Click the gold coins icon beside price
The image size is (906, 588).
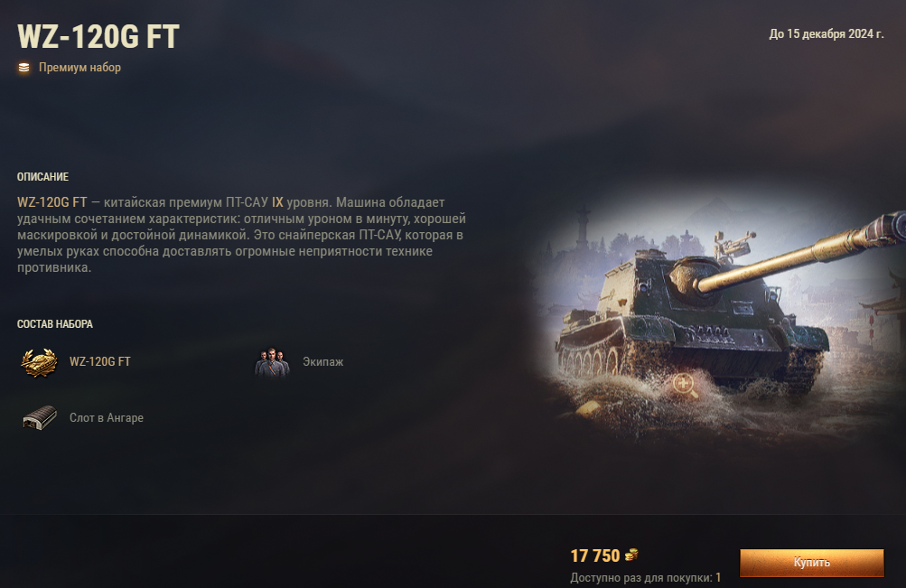tap(631, 555)
